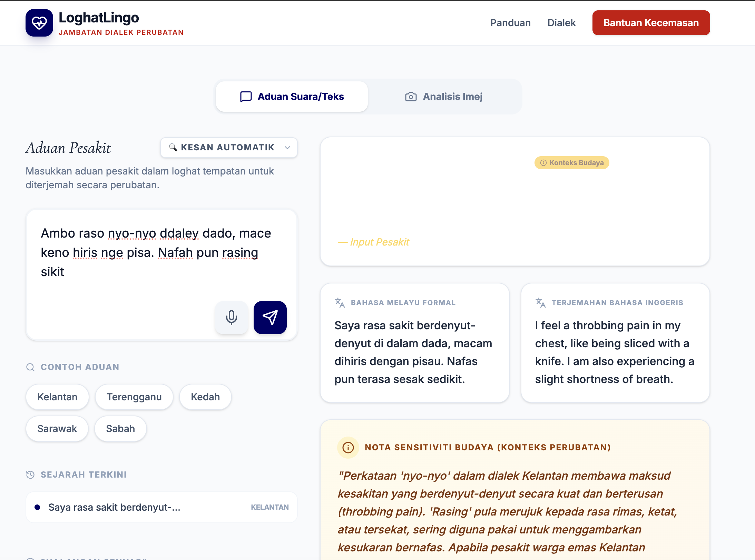Viewport: 755px width, 560px height.
Task: Click the Bantuan Kecemasan button
Action: 651,23
